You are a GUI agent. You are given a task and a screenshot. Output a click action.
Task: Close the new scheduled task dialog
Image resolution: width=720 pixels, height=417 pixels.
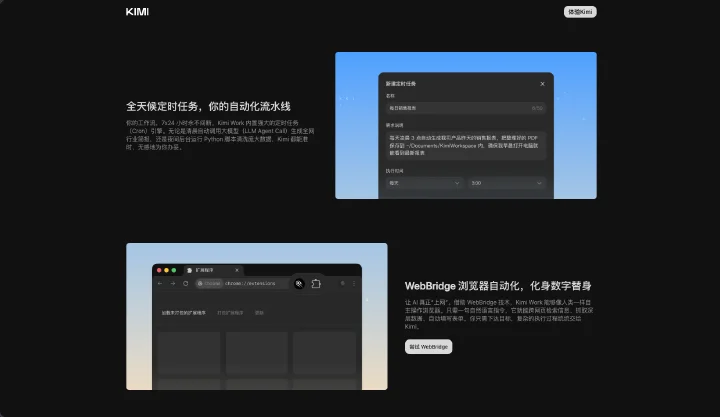[x=542, y=84]
